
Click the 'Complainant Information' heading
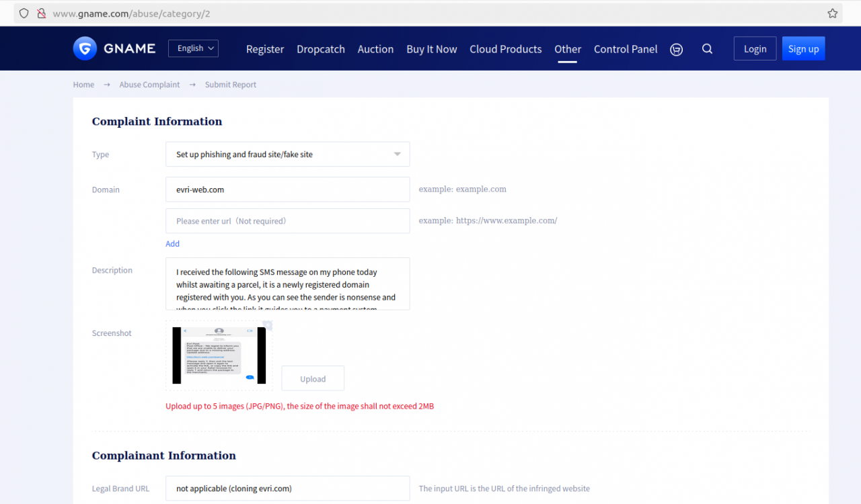164,456
